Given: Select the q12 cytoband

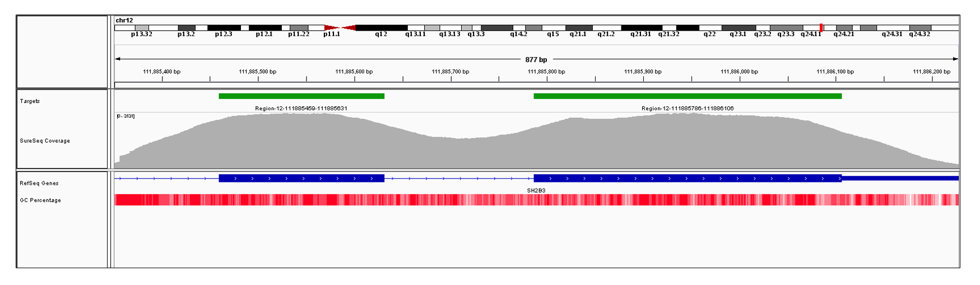Looking at the screenshot, I should tap(381, 27).
